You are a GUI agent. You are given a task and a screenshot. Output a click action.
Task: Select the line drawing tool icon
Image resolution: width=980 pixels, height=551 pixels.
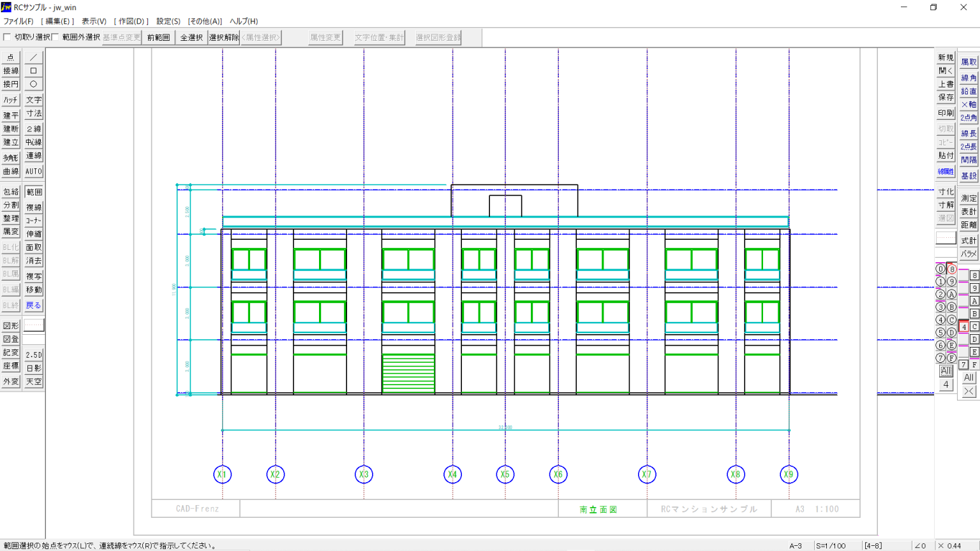[x=34, y=57]
